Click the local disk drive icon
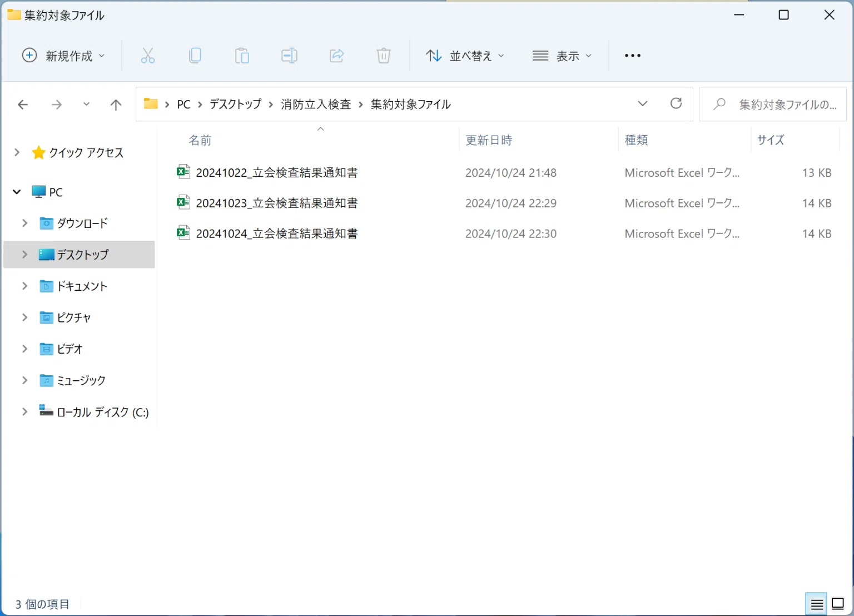Screen dimensions: 854x616 pos(46,410)
